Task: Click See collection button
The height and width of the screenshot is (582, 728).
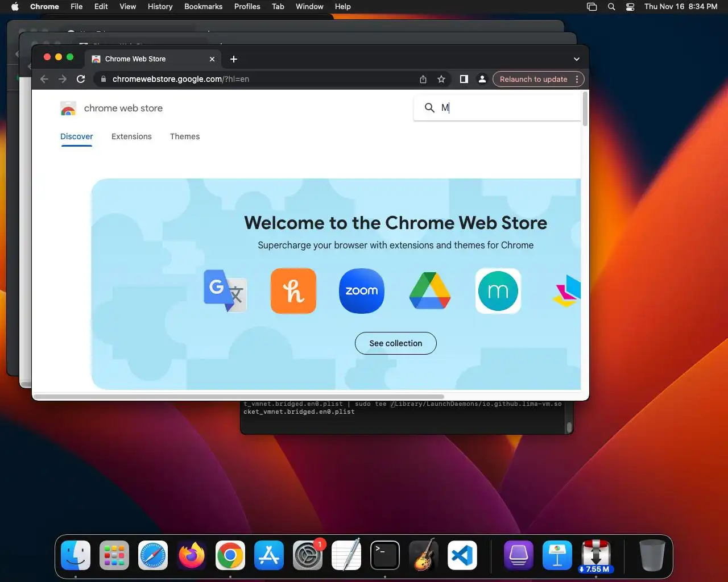Action: tap(396, 343)
